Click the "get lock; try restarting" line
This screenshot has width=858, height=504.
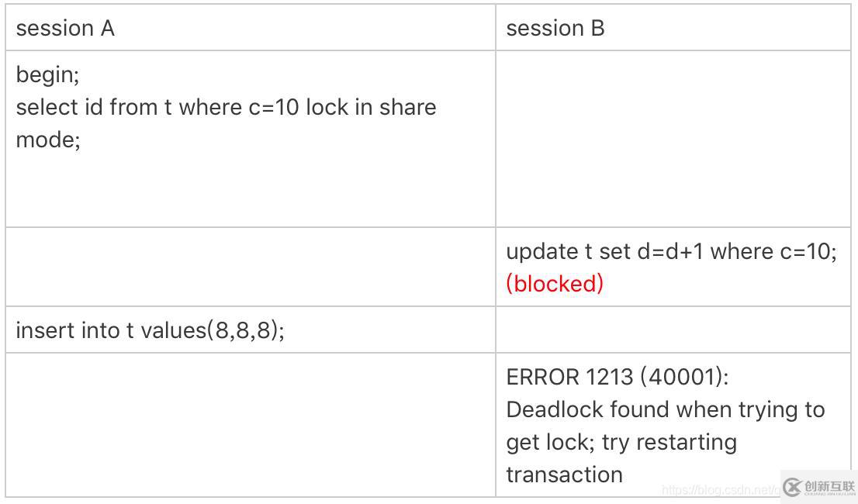coord(621,442)
